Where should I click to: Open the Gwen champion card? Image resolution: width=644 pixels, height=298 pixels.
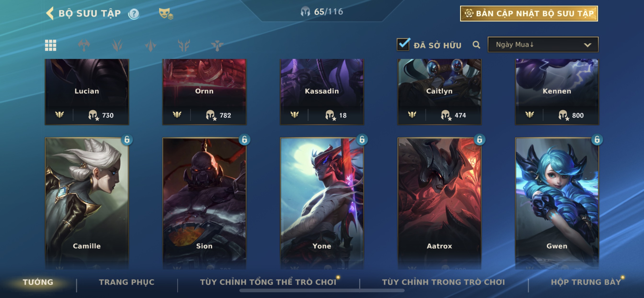[557, 203]
